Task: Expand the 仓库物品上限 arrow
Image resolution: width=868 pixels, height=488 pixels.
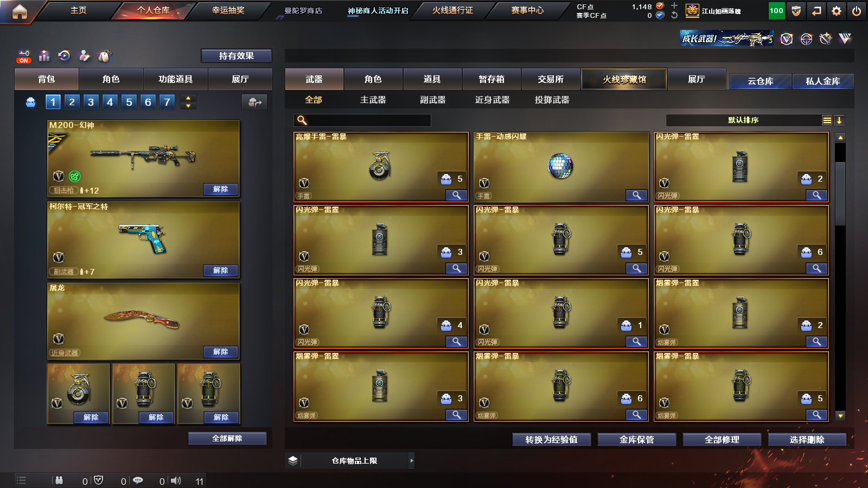Action: tap(412, 461)
